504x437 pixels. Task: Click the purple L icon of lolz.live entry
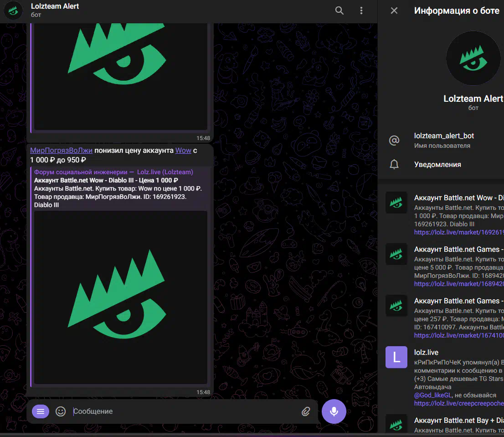[x=396, y=357]
